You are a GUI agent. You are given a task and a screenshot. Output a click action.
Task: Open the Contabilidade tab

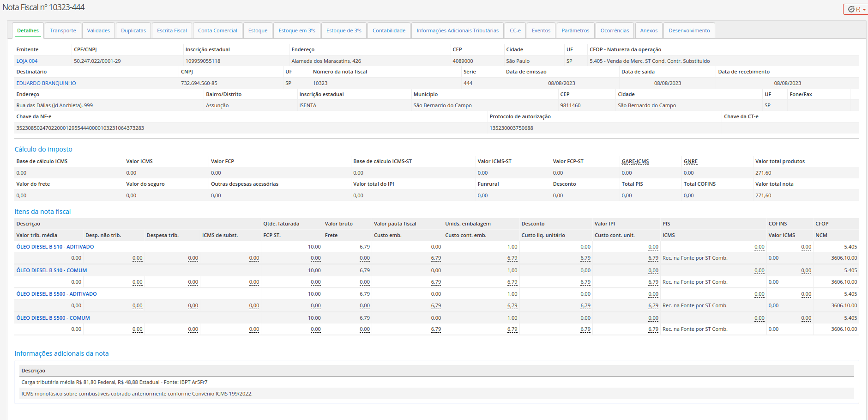coord(389,30)
